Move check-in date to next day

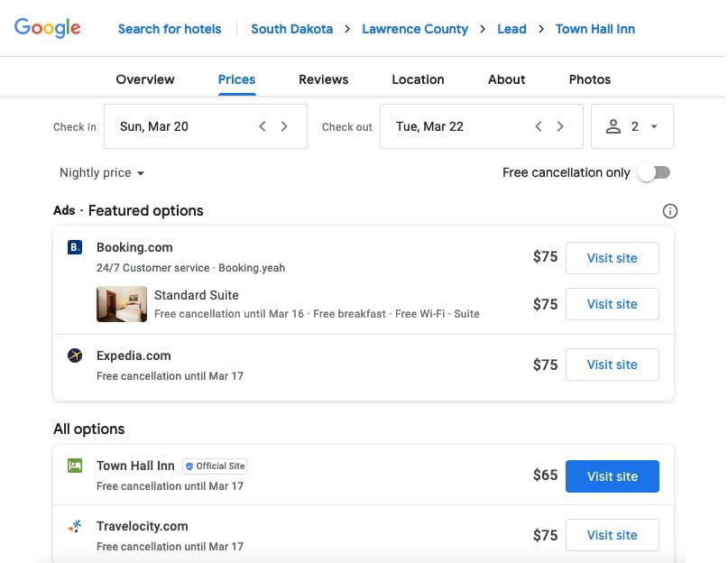(284, 126)
